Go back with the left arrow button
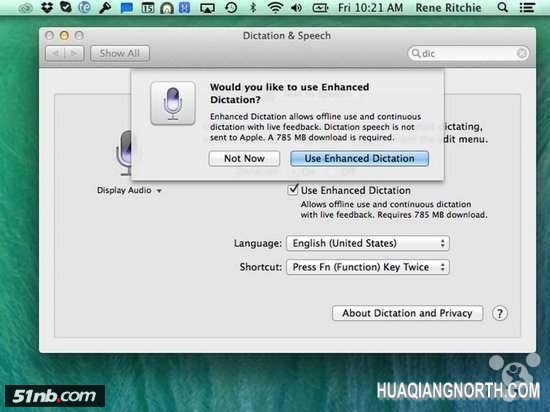The width and height of the screenshot is (550, 412). click(55, 53)
